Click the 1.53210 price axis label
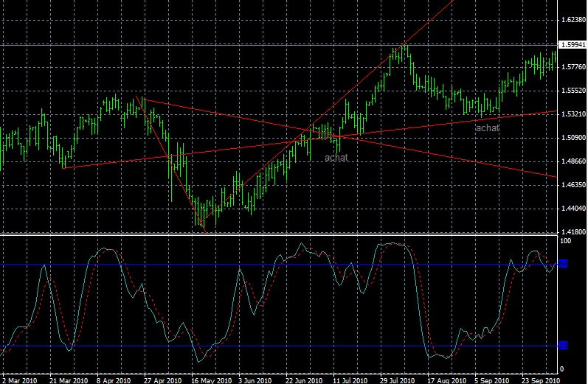The image size is (588, 384). (x=573, y=114)
